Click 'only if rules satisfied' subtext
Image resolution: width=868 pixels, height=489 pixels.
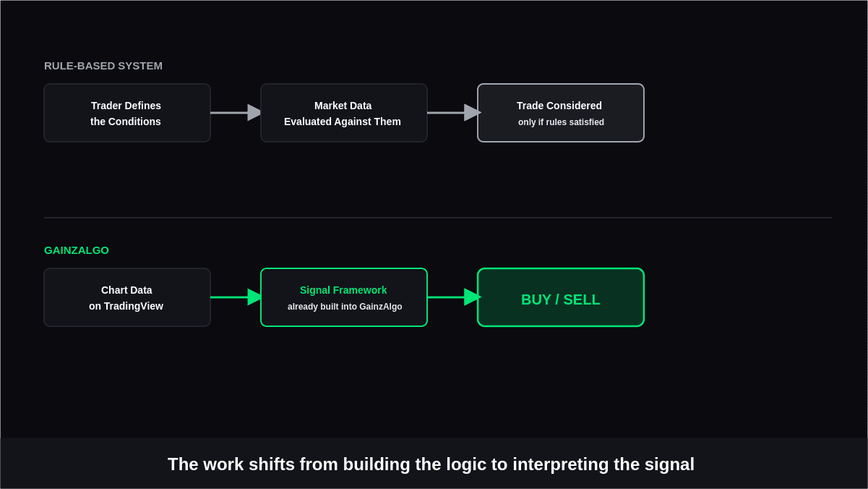pos(561,122)
